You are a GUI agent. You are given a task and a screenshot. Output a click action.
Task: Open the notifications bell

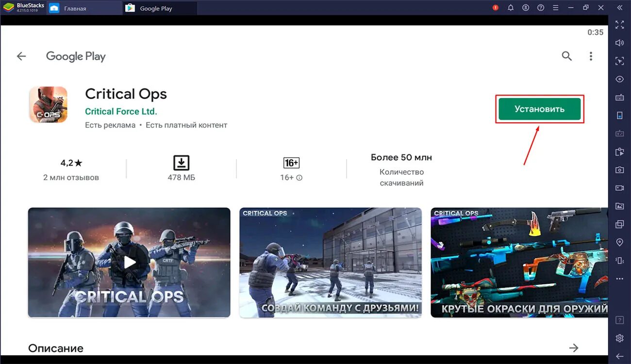511,8
